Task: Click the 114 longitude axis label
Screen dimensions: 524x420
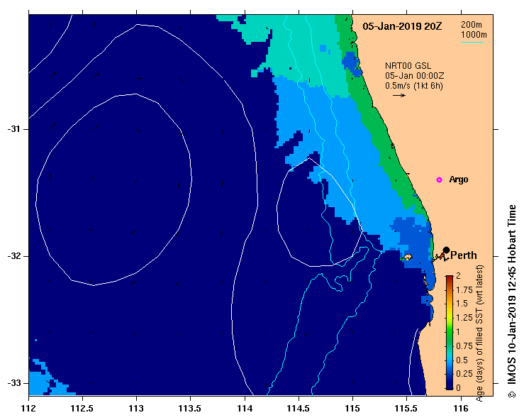Action: point(245,409)
